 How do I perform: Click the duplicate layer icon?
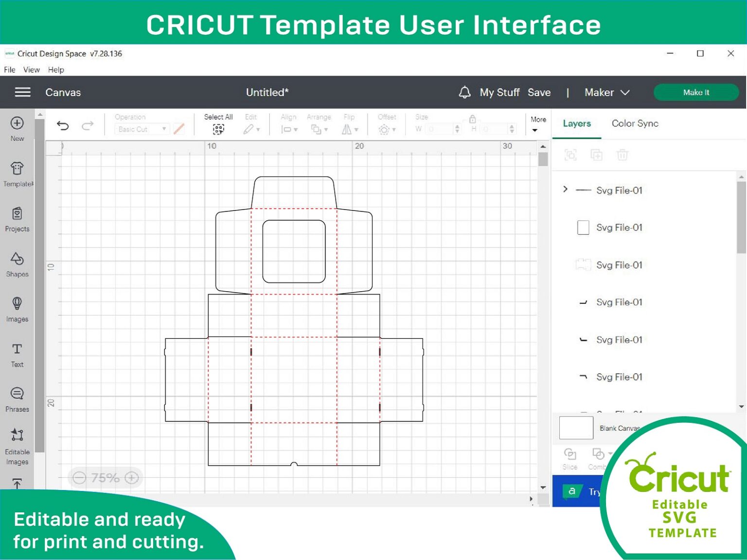[x=596, y=155]
